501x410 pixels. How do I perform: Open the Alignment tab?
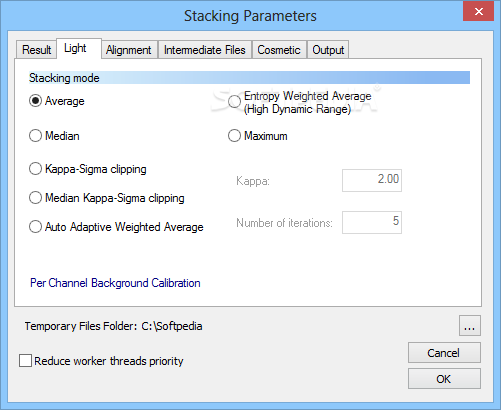coord(129,50)
